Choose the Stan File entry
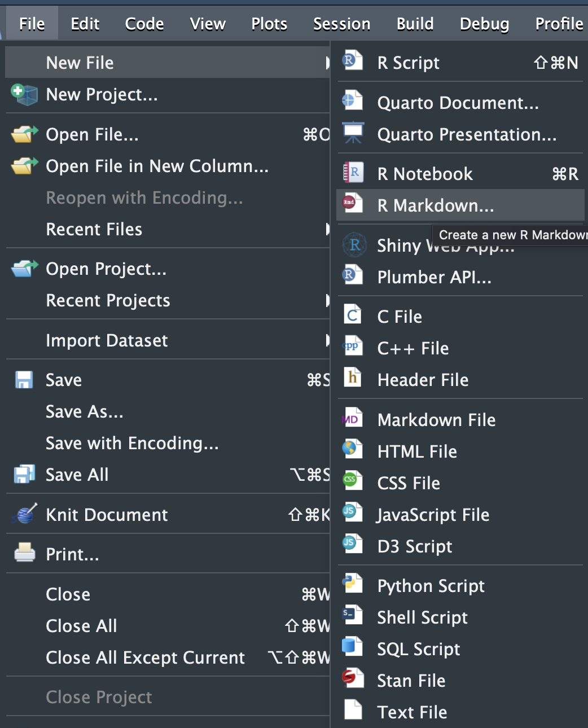 coord(460,681)
